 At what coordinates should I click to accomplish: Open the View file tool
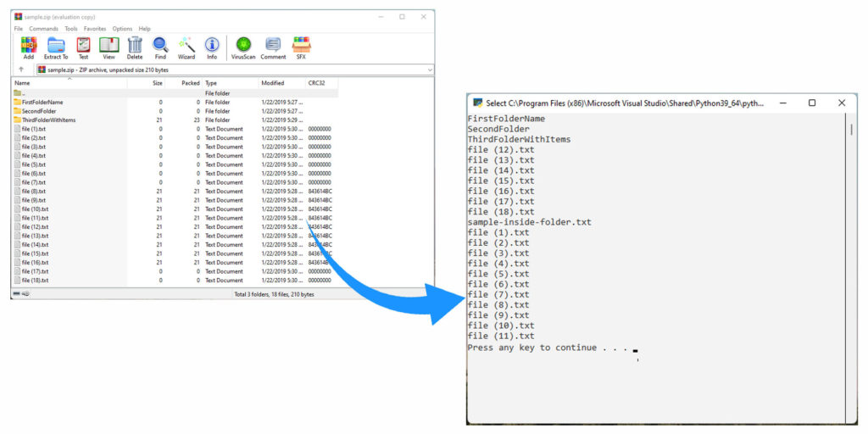coord(108,47)
